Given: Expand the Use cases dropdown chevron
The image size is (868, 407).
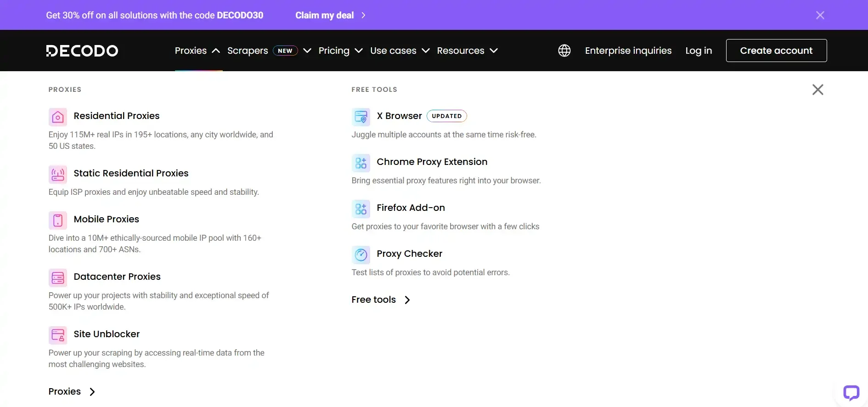Looking at the screenshot, I should pos(426,51).
